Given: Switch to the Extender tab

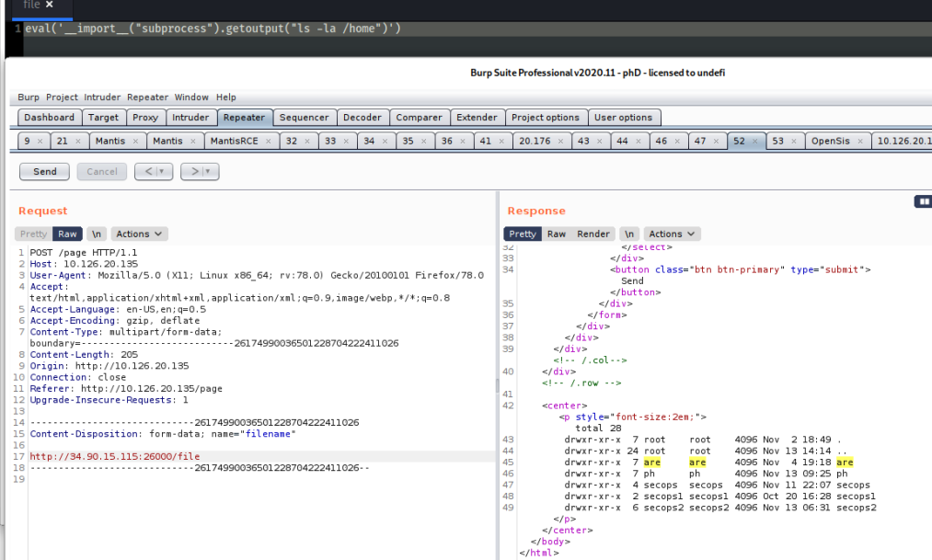Looking at the screenshot, I should (x=477, y=118).
